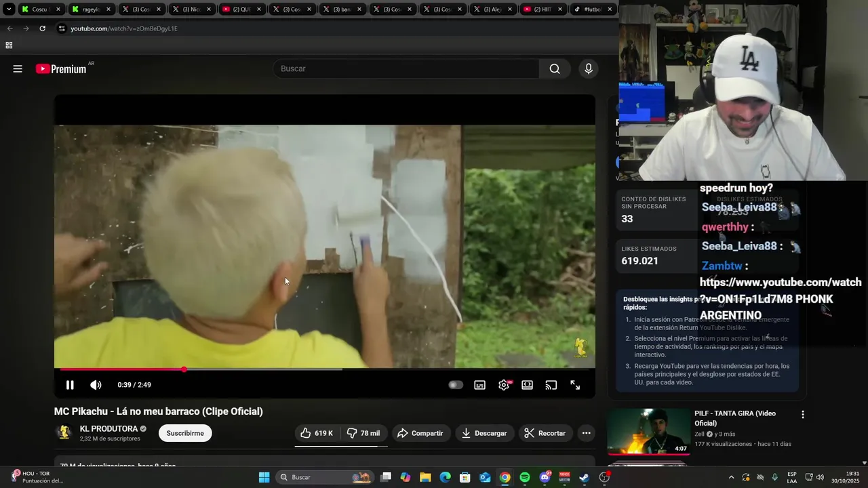The width and height of the screenshot is (868, 488).
Task: Open Task View from the taskbar
Action: coord(386,477)
